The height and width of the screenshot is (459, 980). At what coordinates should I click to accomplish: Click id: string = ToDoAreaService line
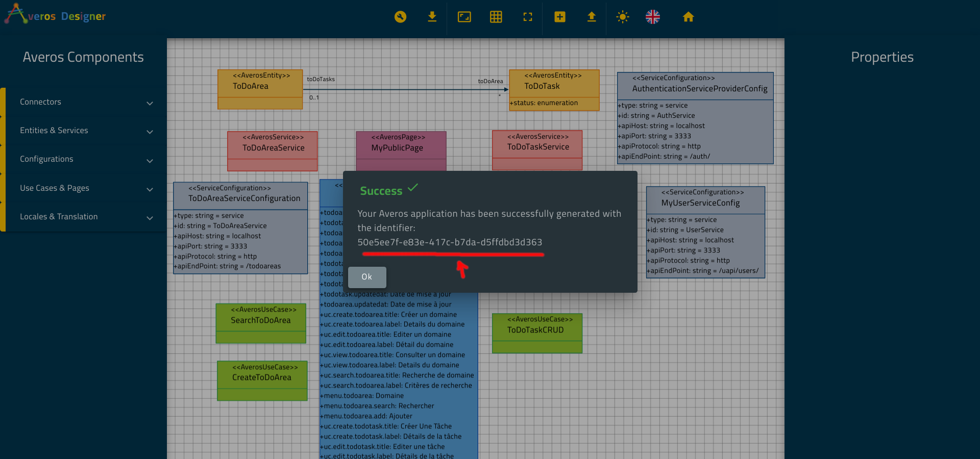(220, 226)
